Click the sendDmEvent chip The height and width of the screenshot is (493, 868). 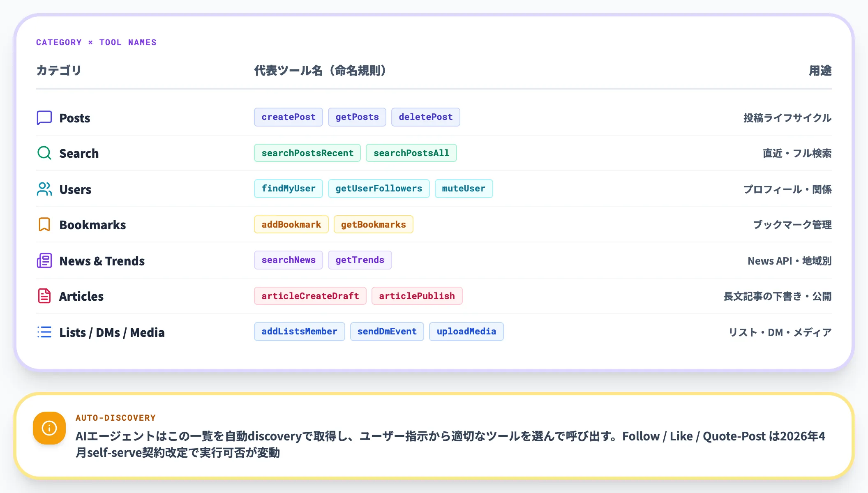pyautogui.click(x=387, y=332)
